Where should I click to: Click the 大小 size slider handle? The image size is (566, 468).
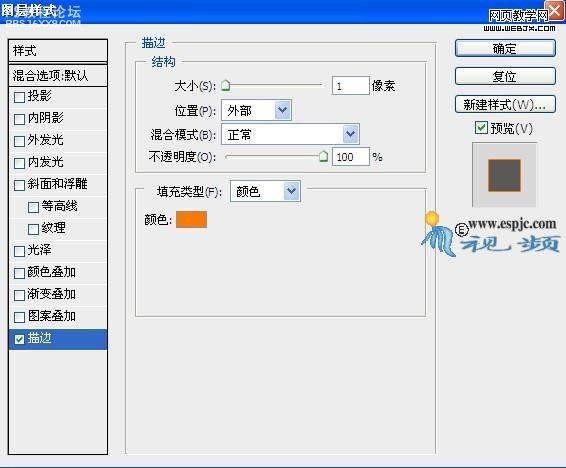point(226,86)
